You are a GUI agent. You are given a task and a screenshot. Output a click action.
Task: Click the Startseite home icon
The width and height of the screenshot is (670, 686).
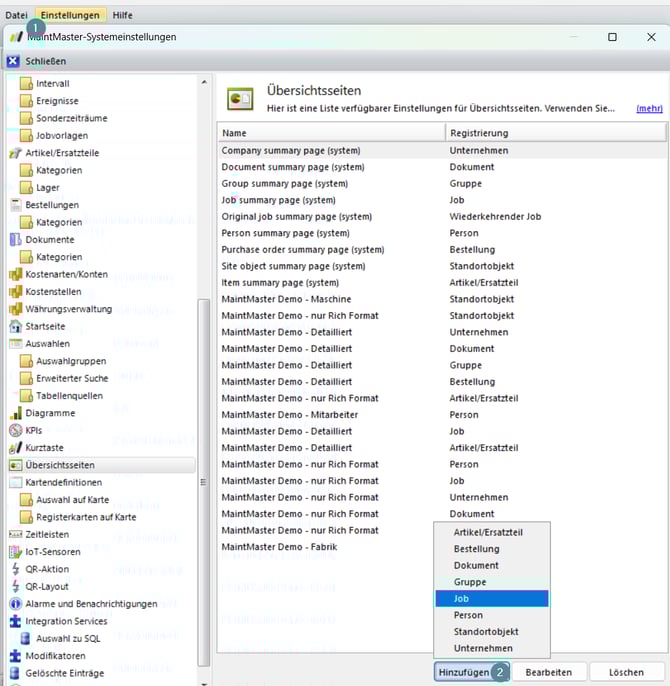click(x=15, y=326)
